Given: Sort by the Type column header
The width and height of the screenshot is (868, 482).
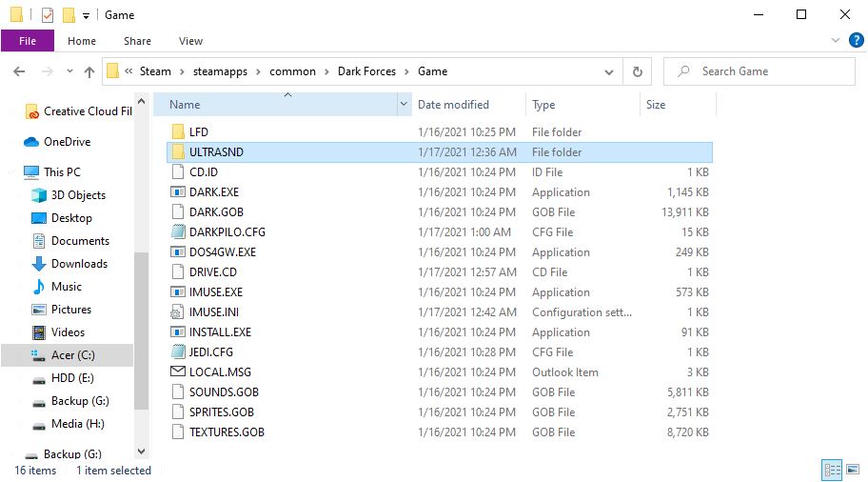Looking at the screenshot, I should pos(582,105).
